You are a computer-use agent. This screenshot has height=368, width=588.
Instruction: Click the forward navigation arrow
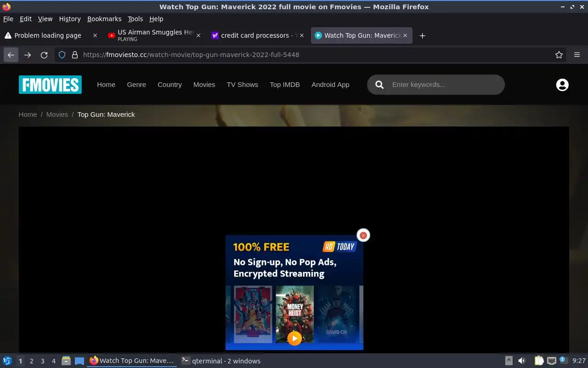[x=28, y=55]
